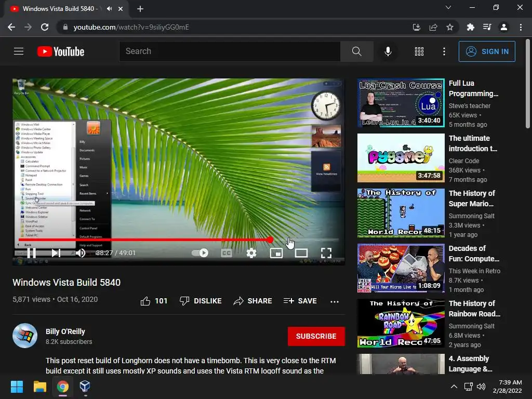
Task: Go back in browser
Action: pos(11,27)
